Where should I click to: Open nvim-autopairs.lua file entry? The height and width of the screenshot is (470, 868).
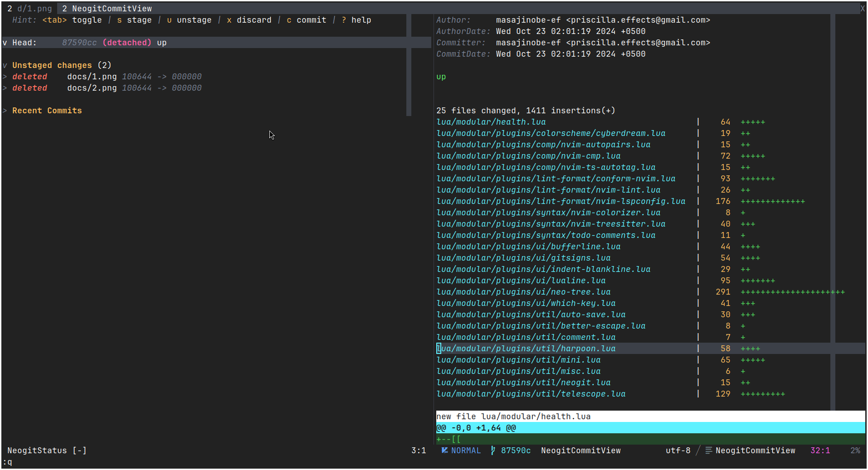(x=543, y=145)
